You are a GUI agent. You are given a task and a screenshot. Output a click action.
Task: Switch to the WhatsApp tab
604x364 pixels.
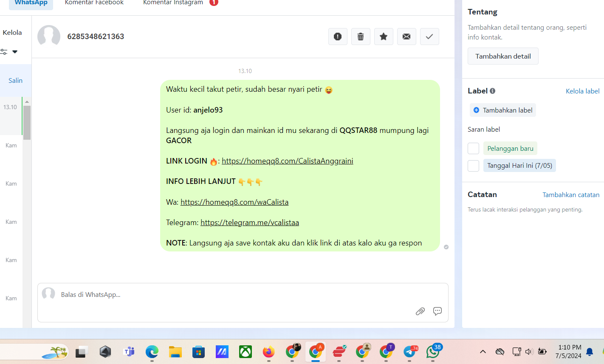[31, 3]
